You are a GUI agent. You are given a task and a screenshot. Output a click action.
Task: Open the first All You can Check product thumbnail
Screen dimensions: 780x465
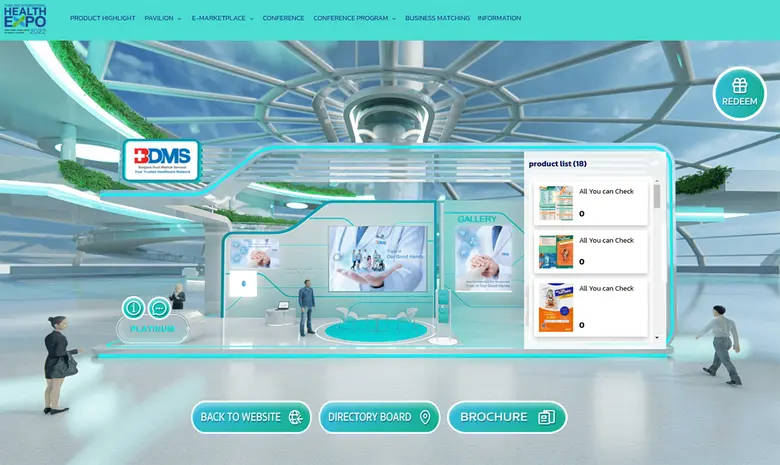[556, 203]
